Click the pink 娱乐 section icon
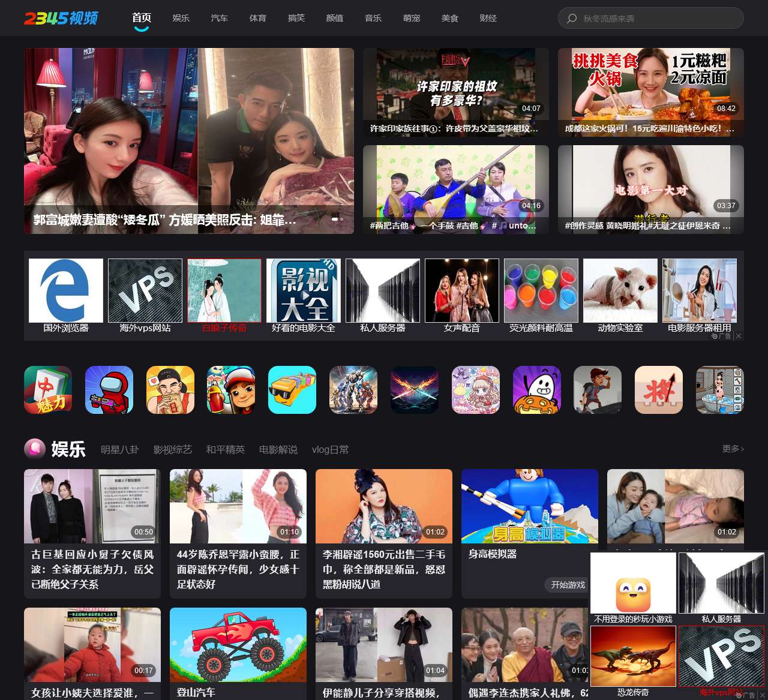 [35, 449]
